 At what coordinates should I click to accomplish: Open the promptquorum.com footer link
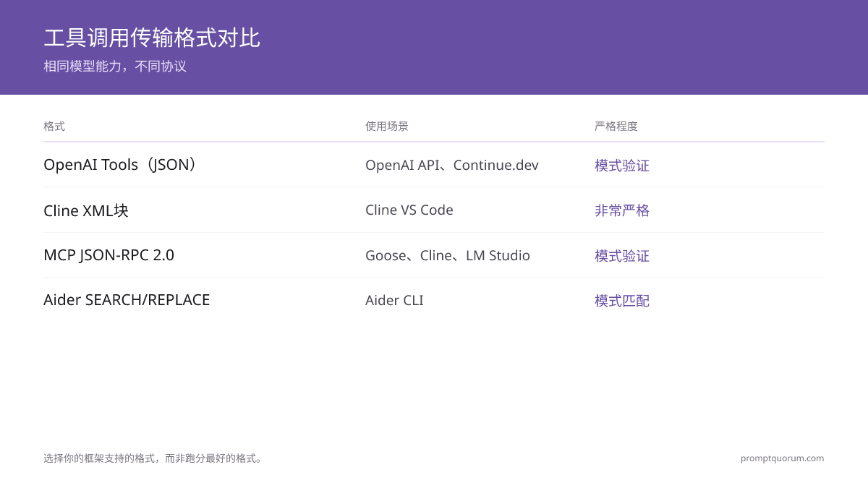[x=782, y=458]
